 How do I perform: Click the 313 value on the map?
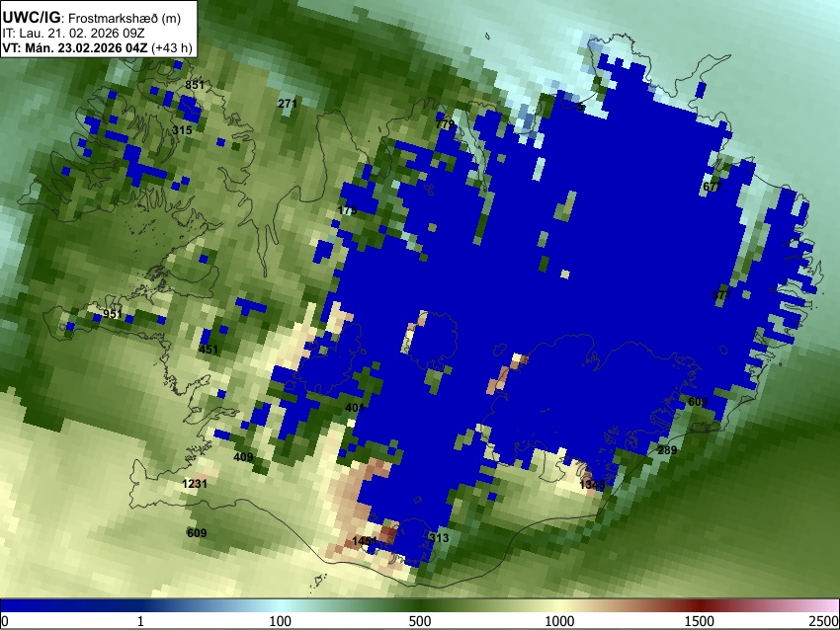click(439, 538)
